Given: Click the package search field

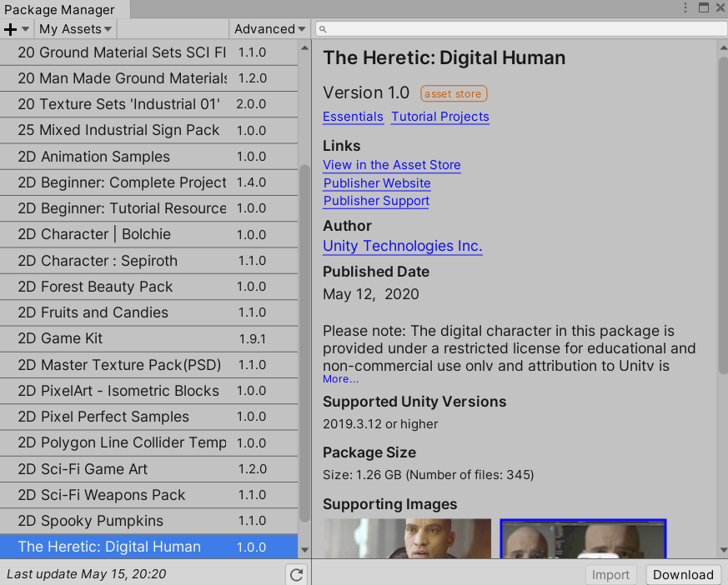Looking at the screenshot, I should (x=521, y=29).
